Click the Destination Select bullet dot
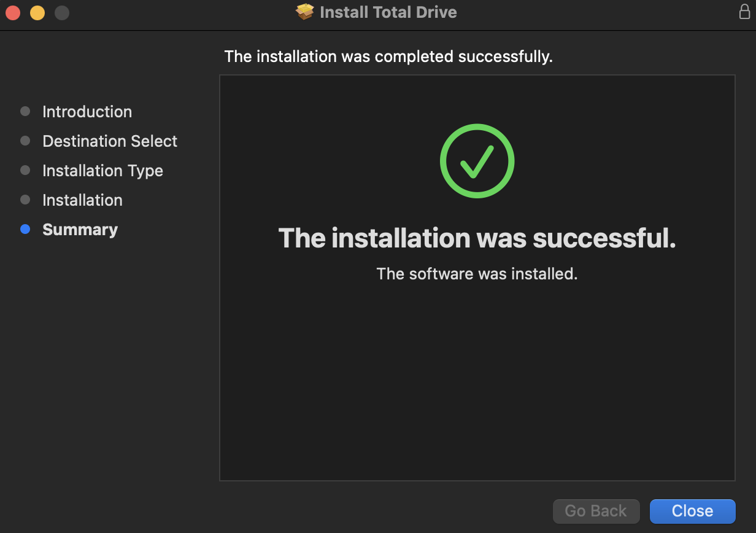 pos(25,141)
